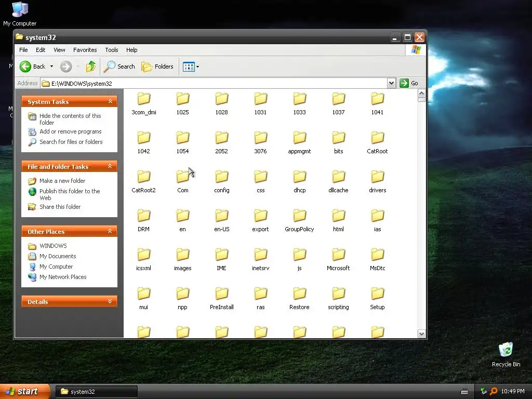Collapse the File and Folder Tasks panel

click(110, 166)
